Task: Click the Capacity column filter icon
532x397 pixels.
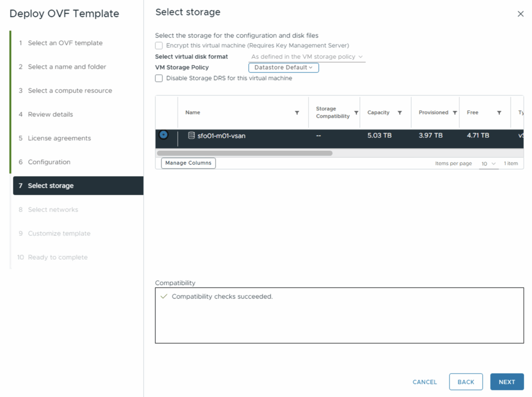Action: coord(400,113)
